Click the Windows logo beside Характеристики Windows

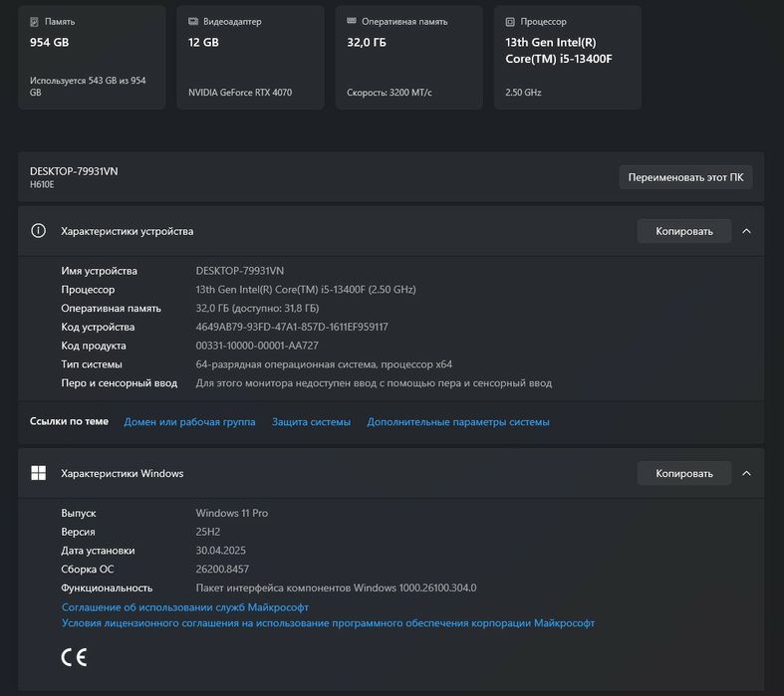pos(39,473)
